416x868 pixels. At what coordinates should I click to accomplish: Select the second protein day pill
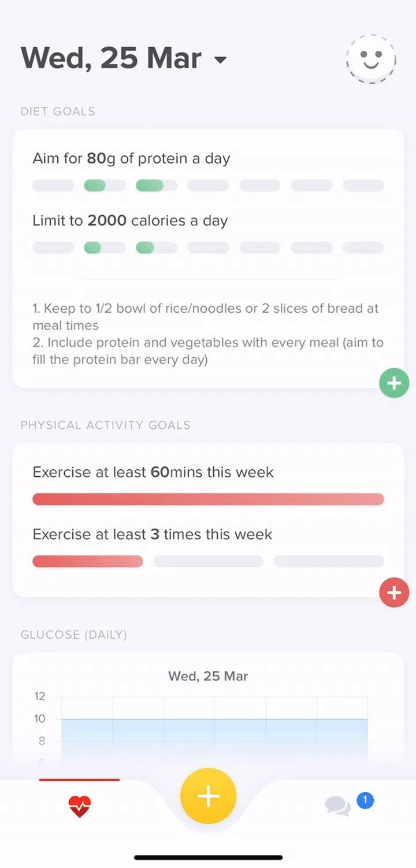click(x=105, y=186)
